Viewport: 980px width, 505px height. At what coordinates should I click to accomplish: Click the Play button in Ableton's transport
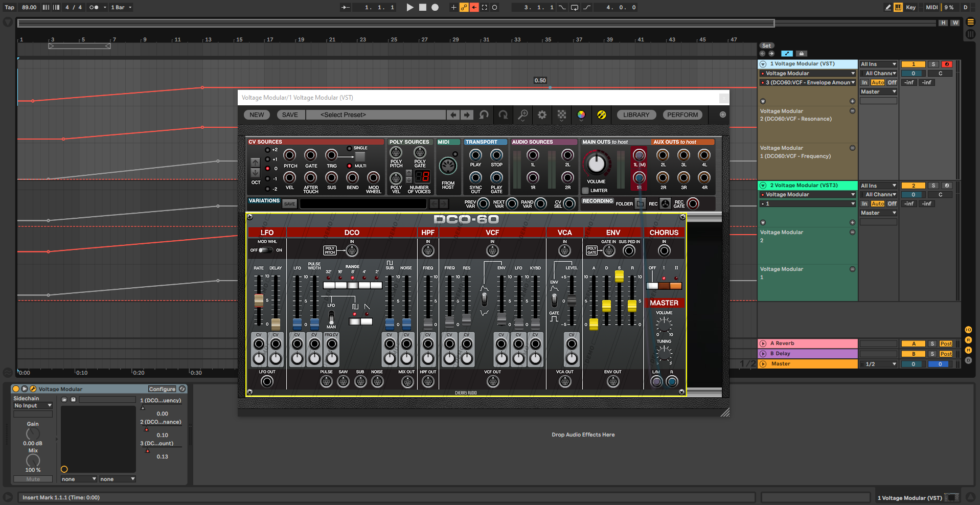point(409,7)
